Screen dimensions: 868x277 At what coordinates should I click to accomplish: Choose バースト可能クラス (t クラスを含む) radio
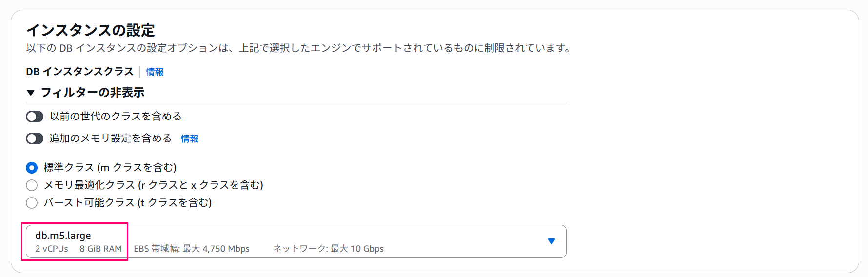32,203
